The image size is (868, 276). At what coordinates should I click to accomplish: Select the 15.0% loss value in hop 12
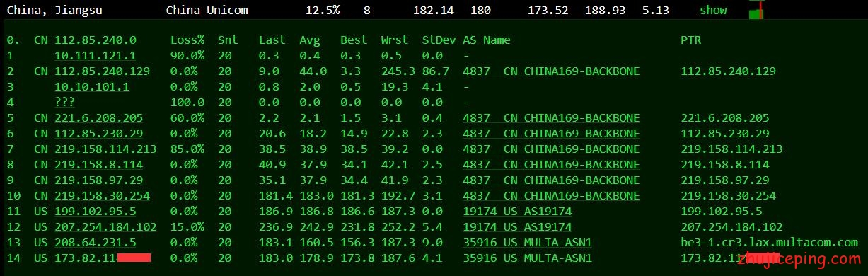pos(187,227)
